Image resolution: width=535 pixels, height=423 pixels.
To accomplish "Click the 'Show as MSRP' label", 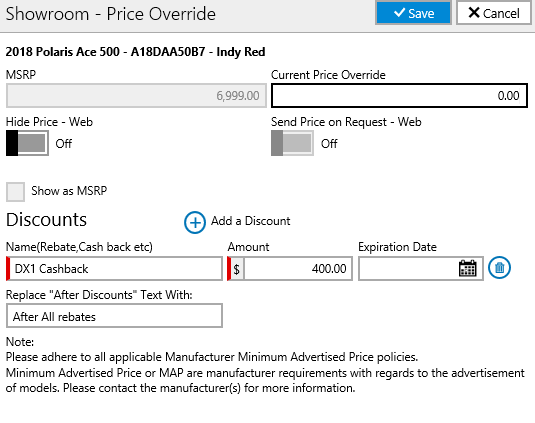I will coord(69,191).
